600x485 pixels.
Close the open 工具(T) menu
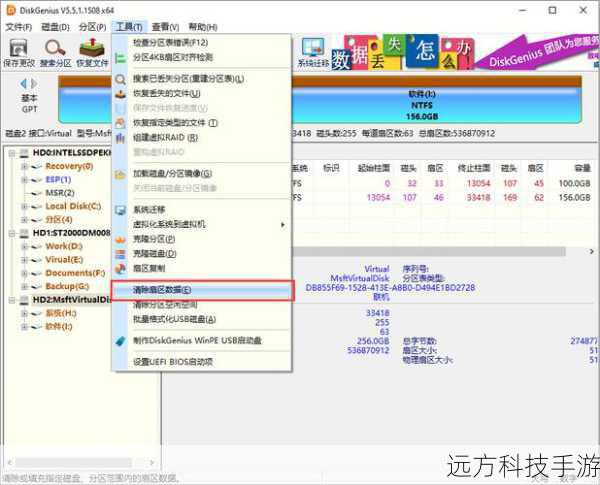[129, 27]
